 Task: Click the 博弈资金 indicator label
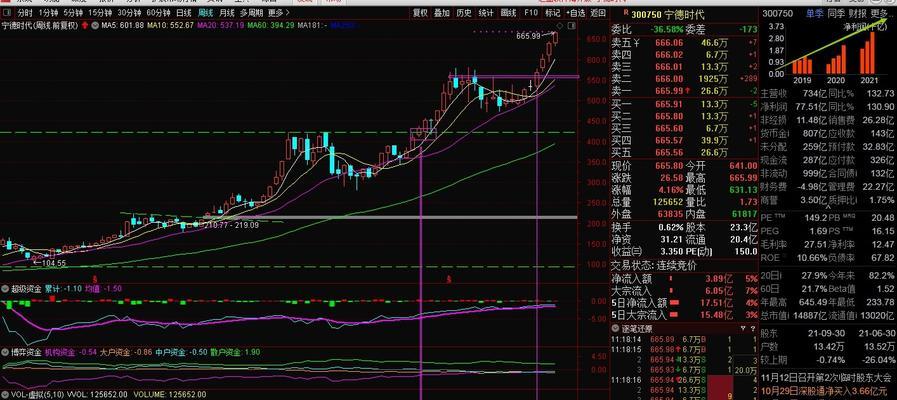26,352
